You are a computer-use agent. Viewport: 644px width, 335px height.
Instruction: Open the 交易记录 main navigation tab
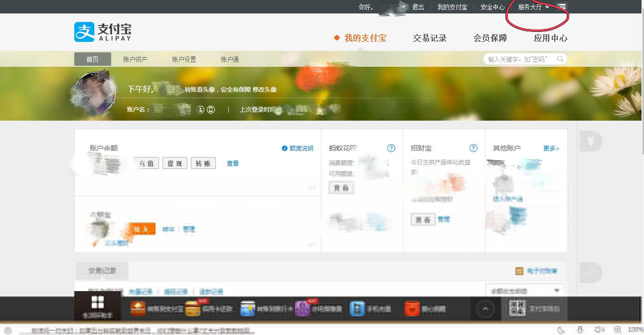(430, 38)
